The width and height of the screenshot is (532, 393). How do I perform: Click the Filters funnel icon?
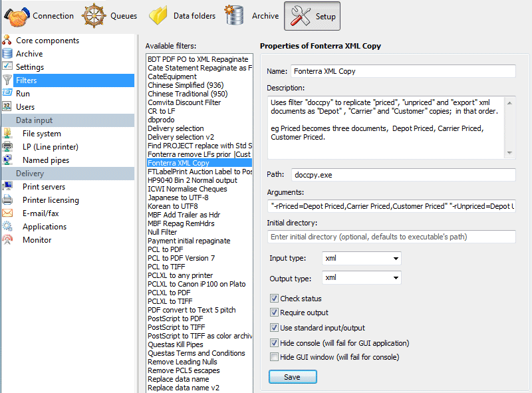tap(7, 80)
